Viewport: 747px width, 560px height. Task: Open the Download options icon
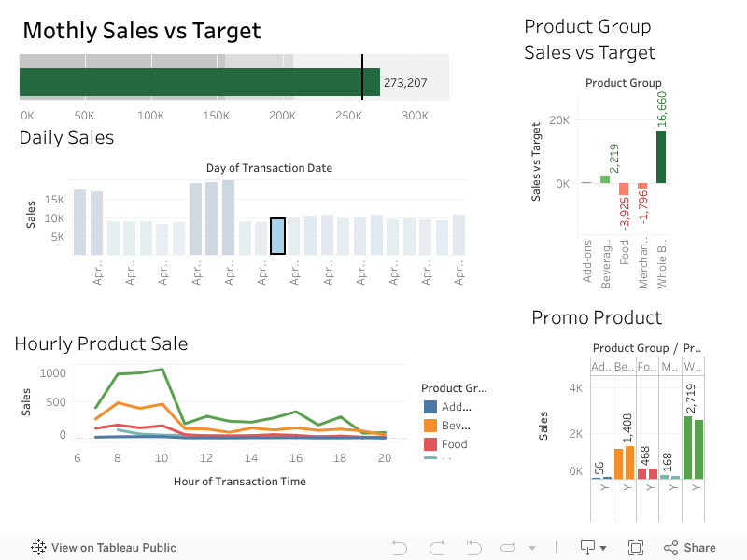[x=593, y=548]
